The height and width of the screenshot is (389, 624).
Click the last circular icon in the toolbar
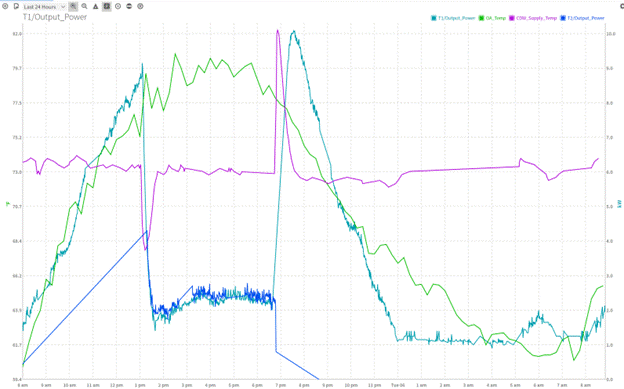(x=140, y=6)
